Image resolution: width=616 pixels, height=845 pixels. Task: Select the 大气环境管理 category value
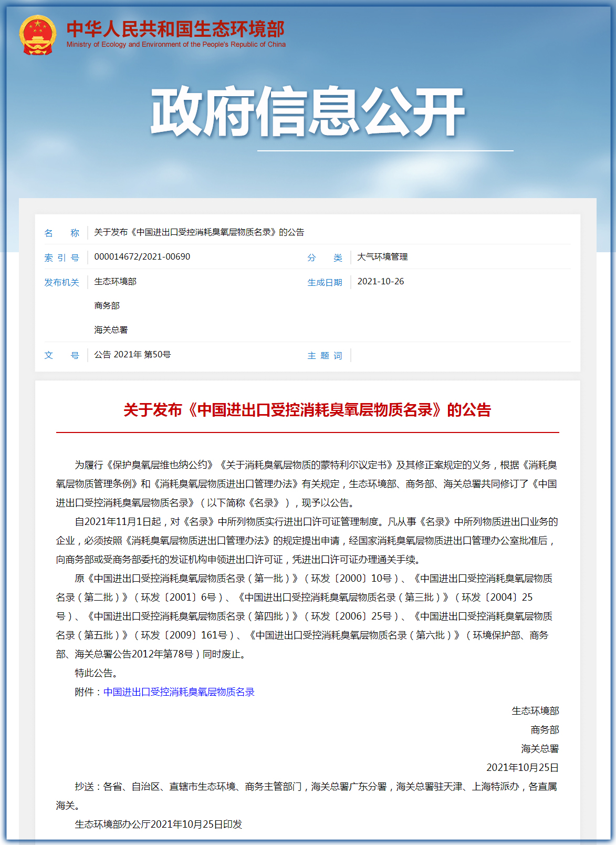[382, 257]
